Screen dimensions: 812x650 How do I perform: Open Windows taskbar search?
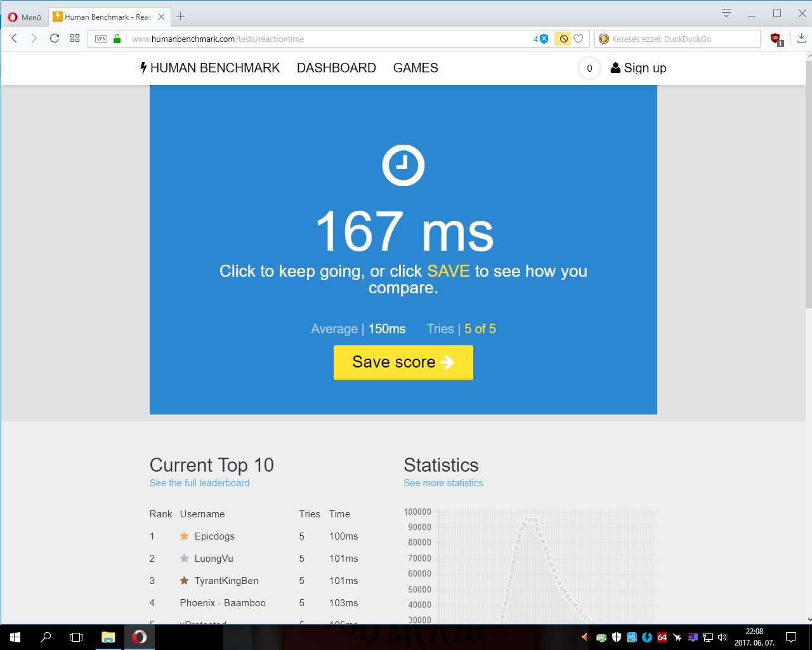(x=46, y=637)
